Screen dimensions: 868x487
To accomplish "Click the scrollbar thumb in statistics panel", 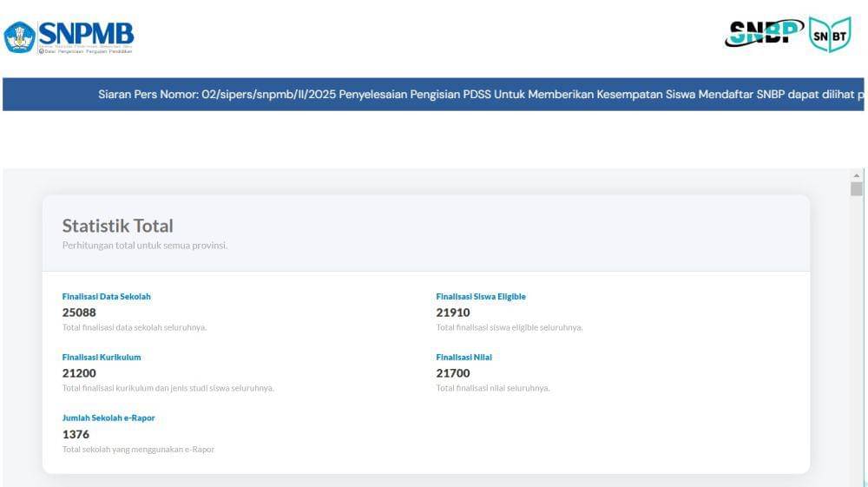I will [x=857, y=189].
